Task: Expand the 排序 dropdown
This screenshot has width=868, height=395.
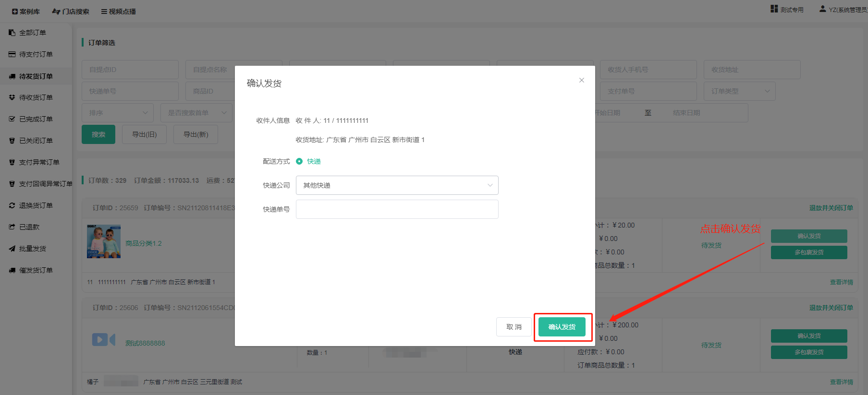Action: click(118, 113)
